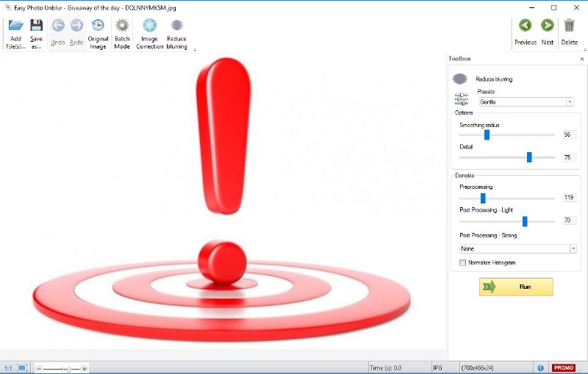Viewport: 588px width, 374px height.
Task: Click Reduce blurring icon in Toolbox
Action: coord(460,79)
